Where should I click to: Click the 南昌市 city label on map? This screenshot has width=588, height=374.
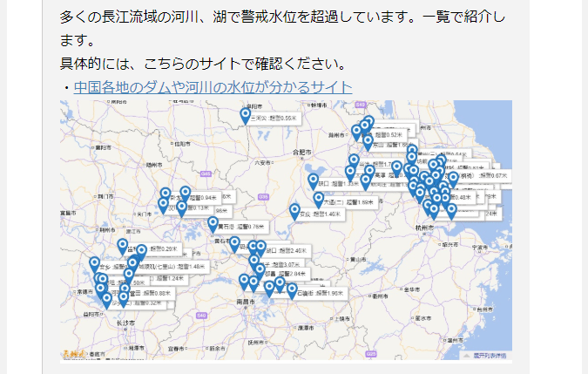click(x=247, y=301)
